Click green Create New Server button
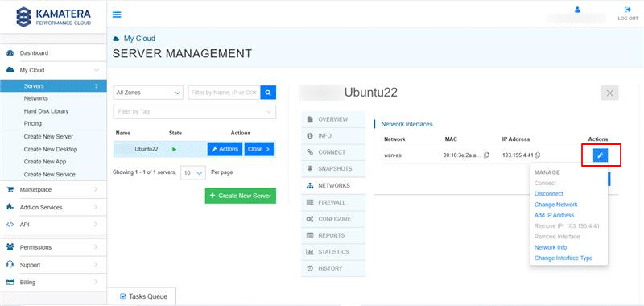644x306 pixels. (241, 196)
